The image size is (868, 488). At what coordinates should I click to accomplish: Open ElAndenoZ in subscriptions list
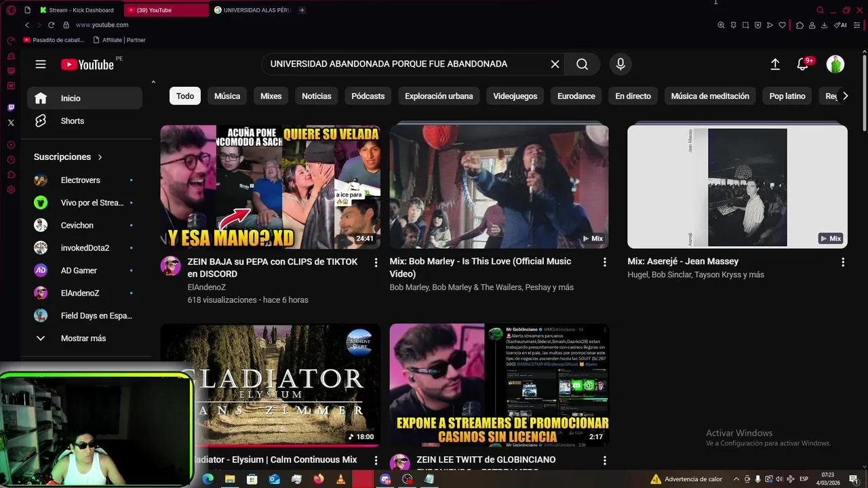[85, 293]
